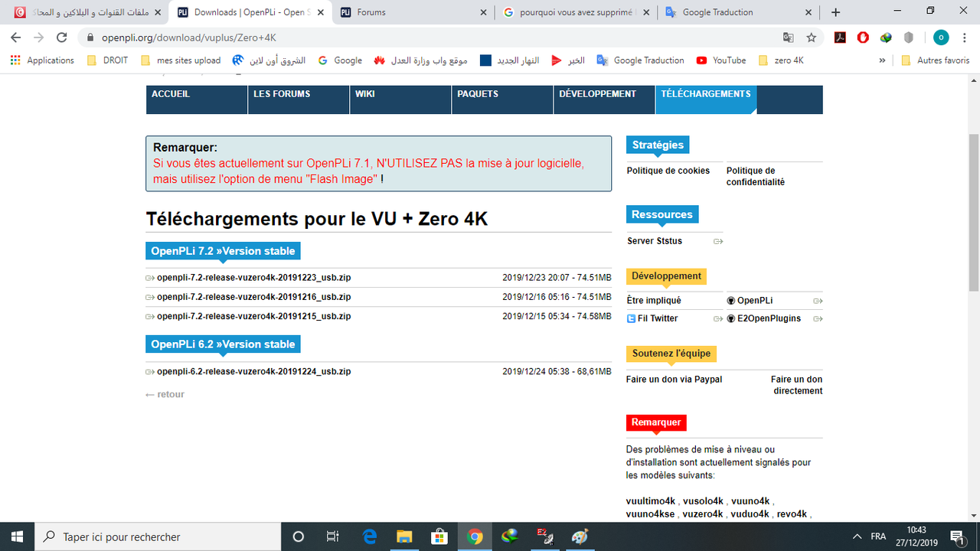Click the FRA language indicator

click(878, 536)
